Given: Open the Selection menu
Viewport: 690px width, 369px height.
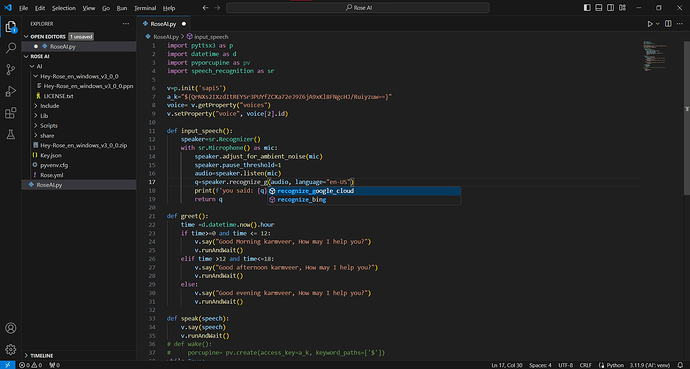Looking at the screenshot, I should pos(64,8).
